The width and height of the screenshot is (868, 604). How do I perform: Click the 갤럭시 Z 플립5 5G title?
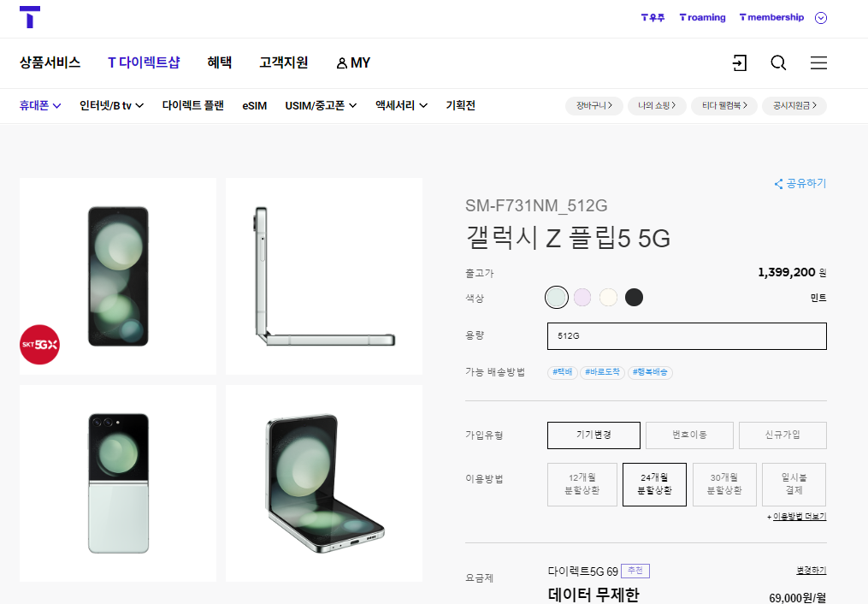click(568, 238)
